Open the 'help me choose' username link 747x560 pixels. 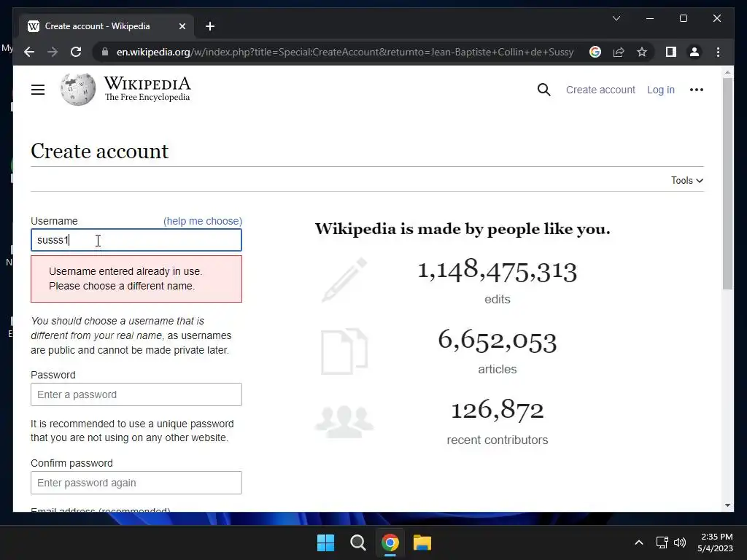(x=203, y=221)
